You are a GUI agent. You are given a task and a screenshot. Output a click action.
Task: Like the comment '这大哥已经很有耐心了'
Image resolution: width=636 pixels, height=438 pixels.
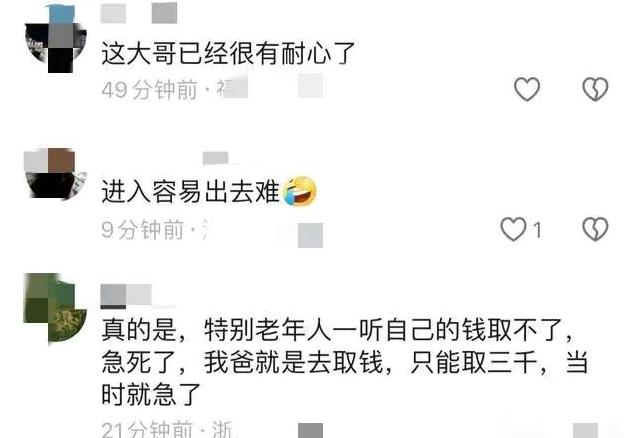pos(527,89)
